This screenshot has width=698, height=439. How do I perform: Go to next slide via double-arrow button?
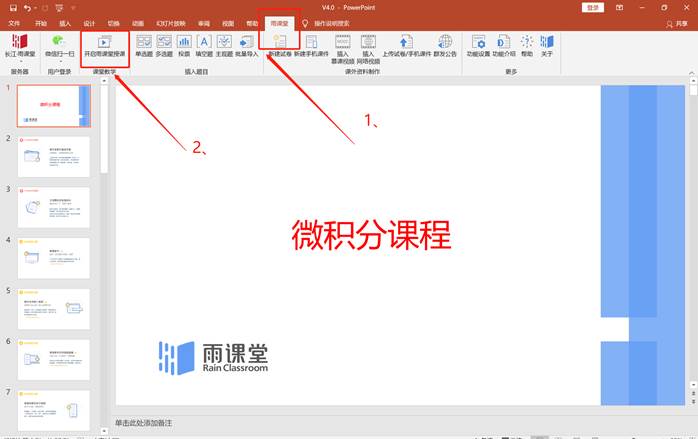point(693,402)
